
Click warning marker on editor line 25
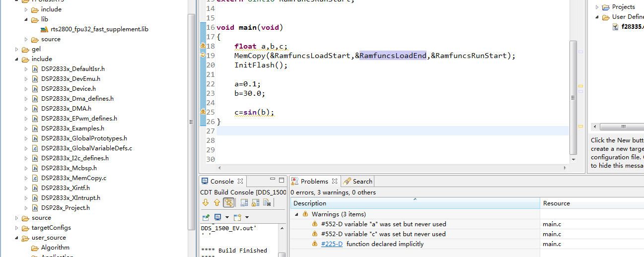pos(203,112)
